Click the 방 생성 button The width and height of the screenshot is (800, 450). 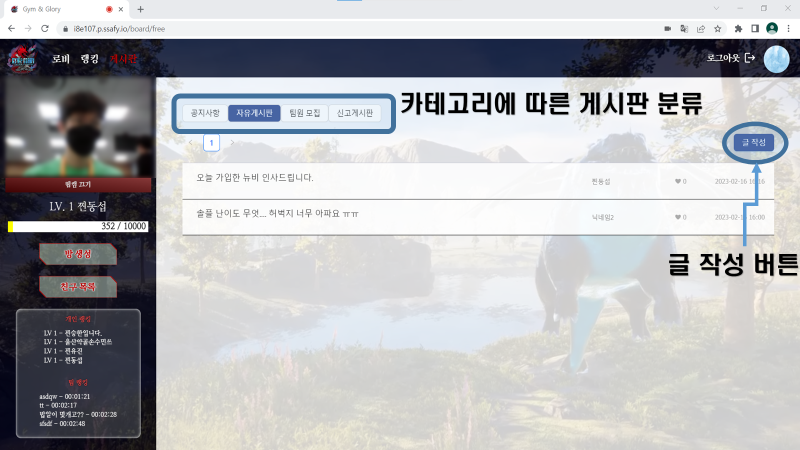click(x=78, y=254)
